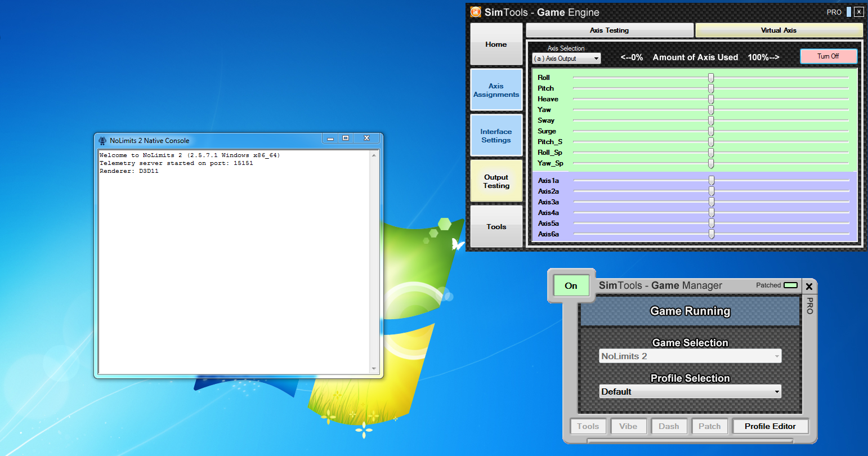Open the Game Selection dropdown showing NoLimits 2

[690, 356]
